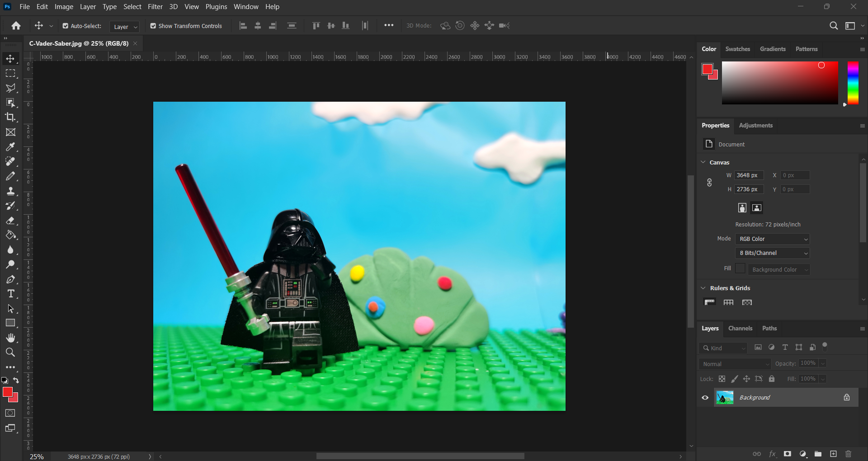
Task: Select the Hand tool
Action: (x=10, y=338)
